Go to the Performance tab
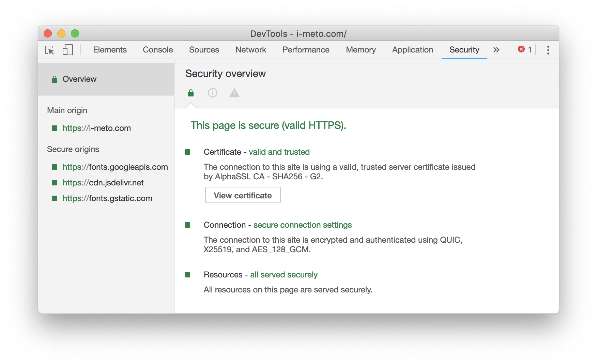 coord(306,50)
